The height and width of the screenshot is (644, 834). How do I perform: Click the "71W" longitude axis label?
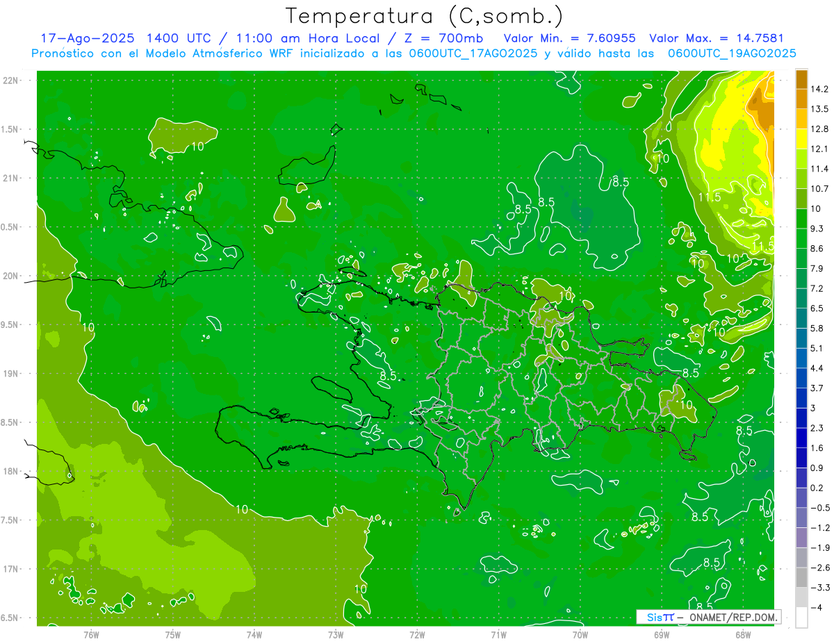pyautogui.click(x=498, y=635)
